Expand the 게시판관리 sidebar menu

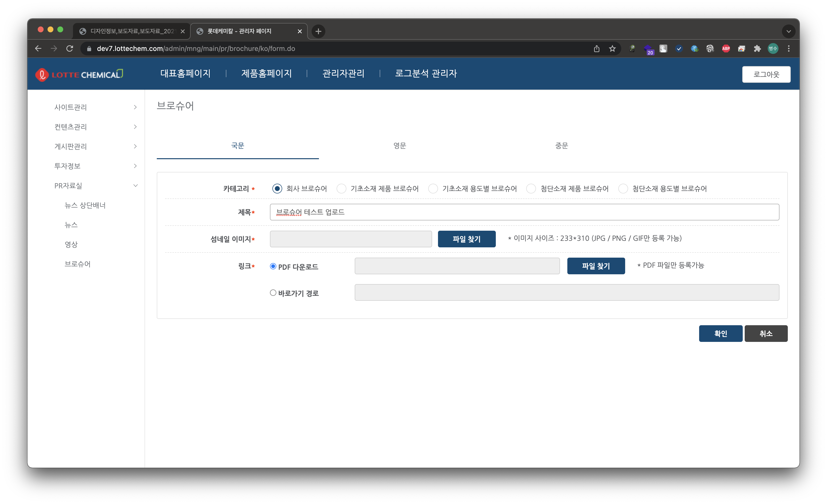[x=96, y=146]
